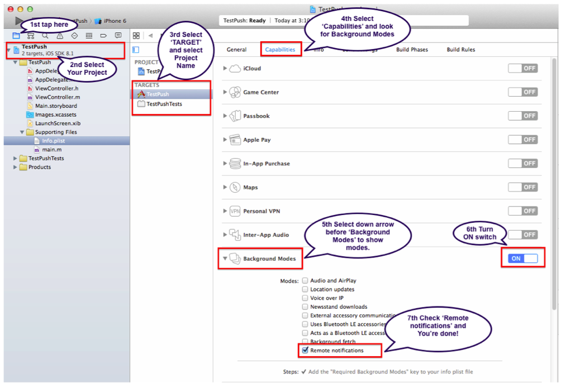Open the Issue navigator warning icon
The width and height of the screenshot is (570, 392).
coord(60,36)
